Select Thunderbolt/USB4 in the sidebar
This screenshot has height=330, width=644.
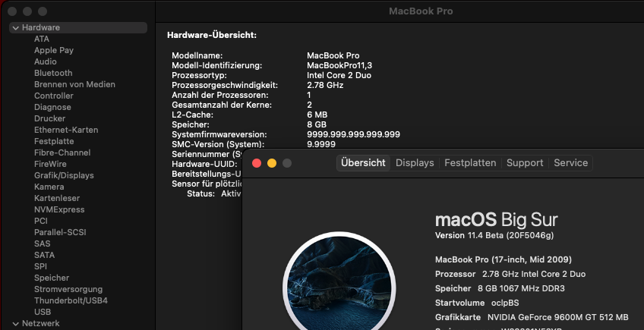[71, 300]
